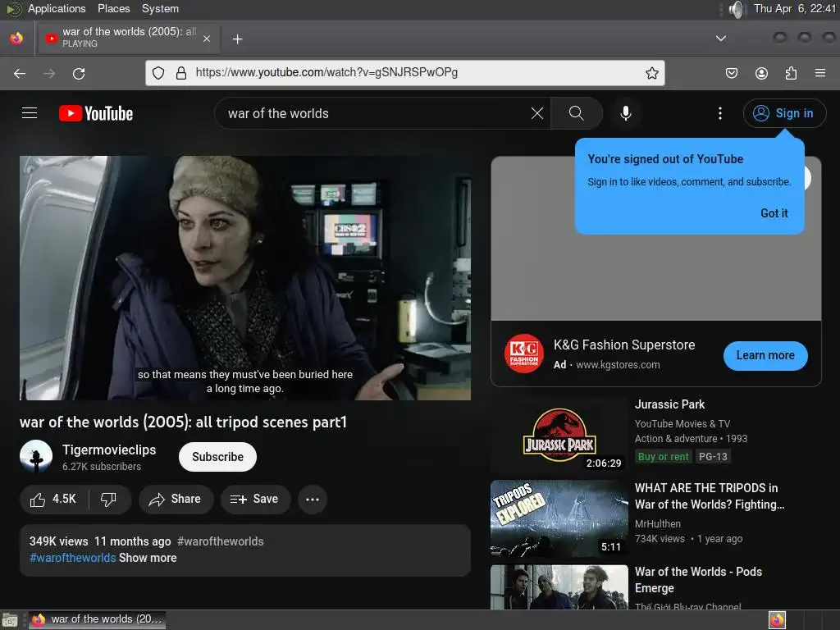Open Firefox account icon

point(761,73)
